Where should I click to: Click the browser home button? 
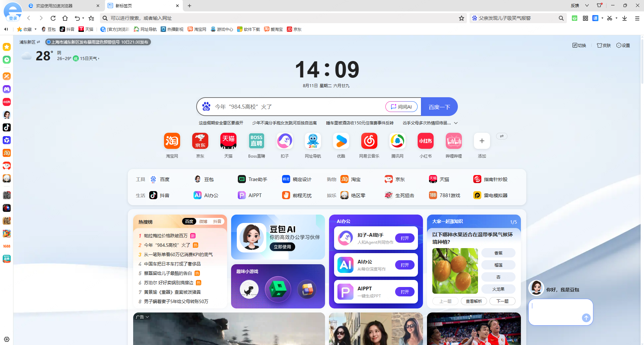coord(65,18)
